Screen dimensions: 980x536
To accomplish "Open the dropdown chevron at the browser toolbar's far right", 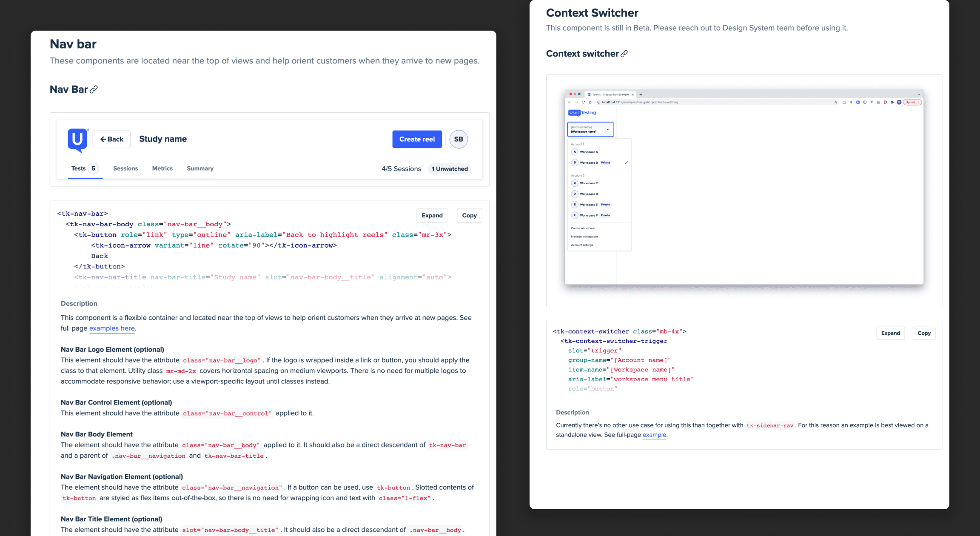I will 919,95.
